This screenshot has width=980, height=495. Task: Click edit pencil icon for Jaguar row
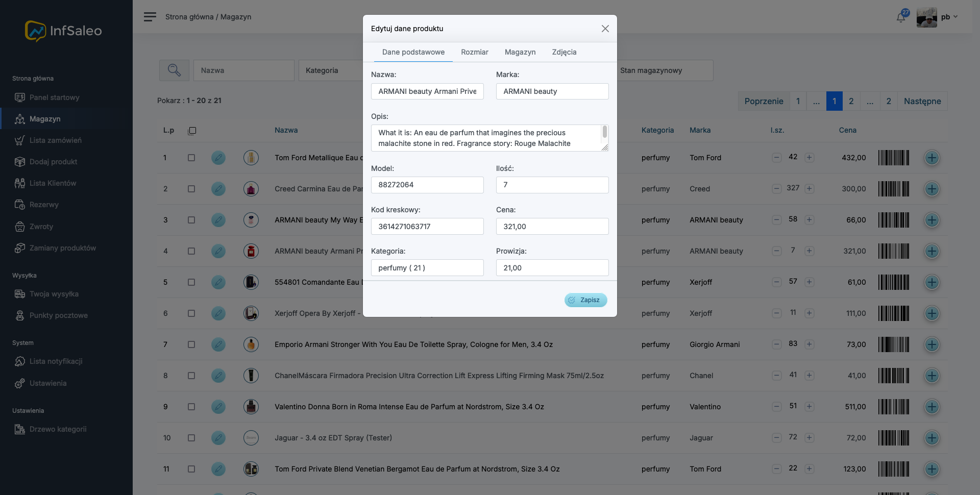click(218, 438)
